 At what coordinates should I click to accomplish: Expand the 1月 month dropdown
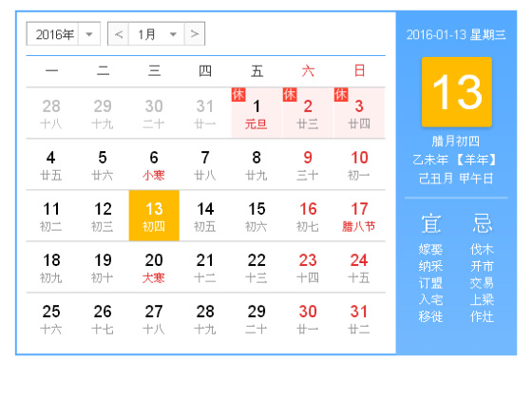157,34
